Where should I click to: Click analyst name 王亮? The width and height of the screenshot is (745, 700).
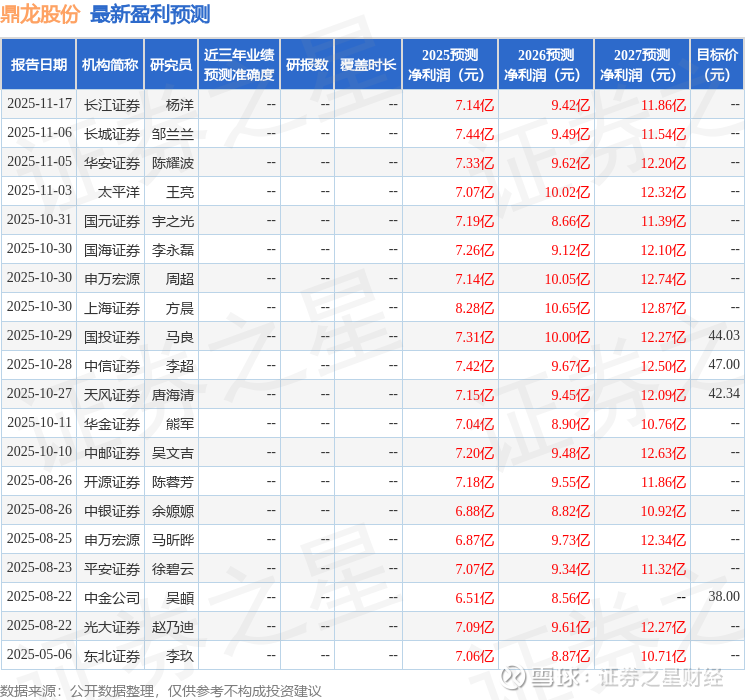tap(180, 192)
